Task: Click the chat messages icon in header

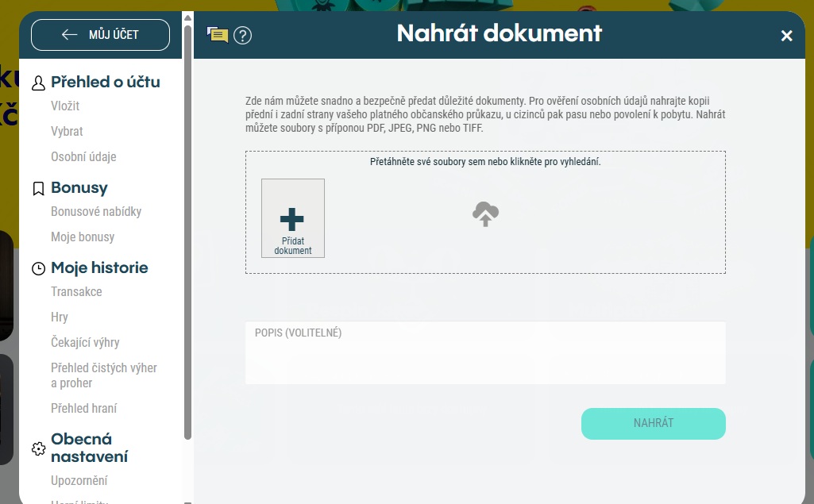Action: pyautogui.click(x=217, y=35)
